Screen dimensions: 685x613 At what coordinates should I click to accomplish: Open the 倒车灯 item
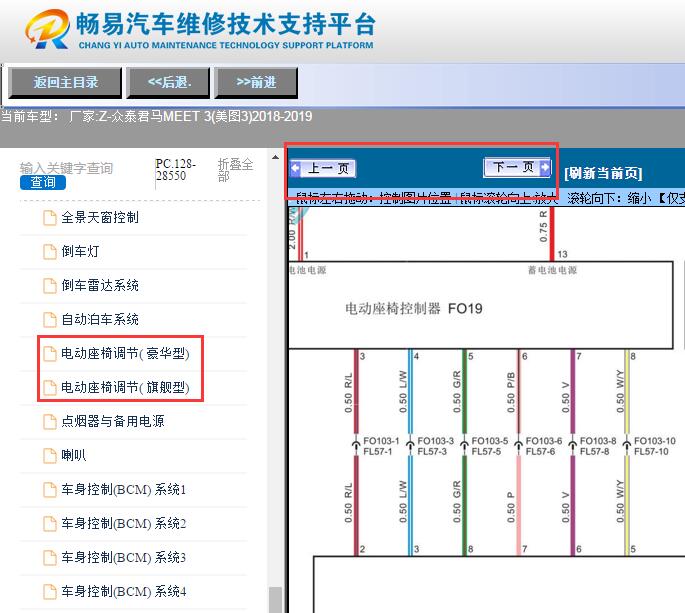(x=80, y=251)
